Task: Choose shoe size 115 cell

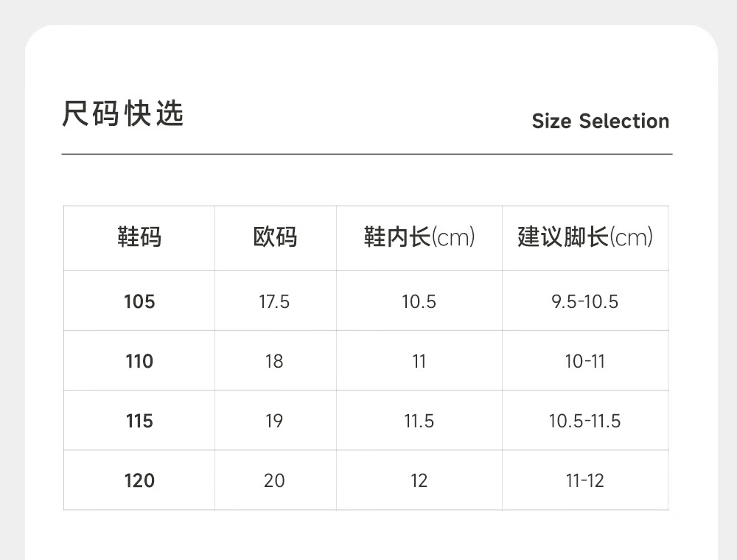Action: pos(139,421)
